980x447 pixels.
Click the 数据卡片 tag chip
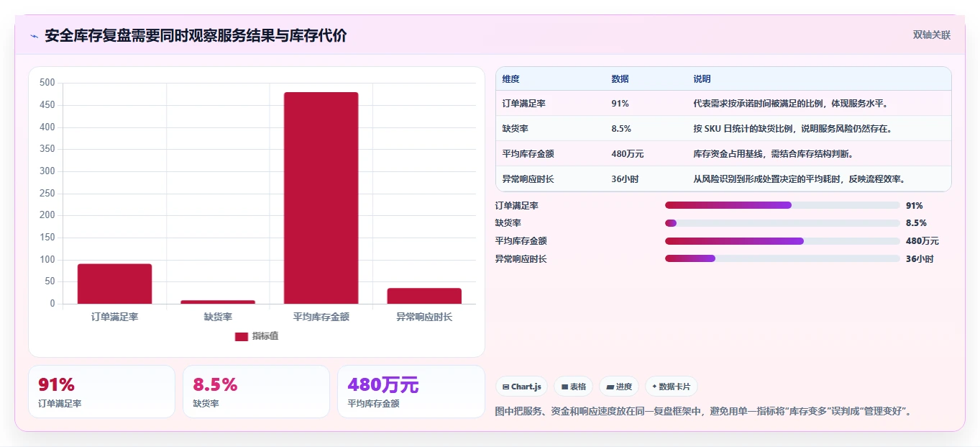[x=671, y=387]
